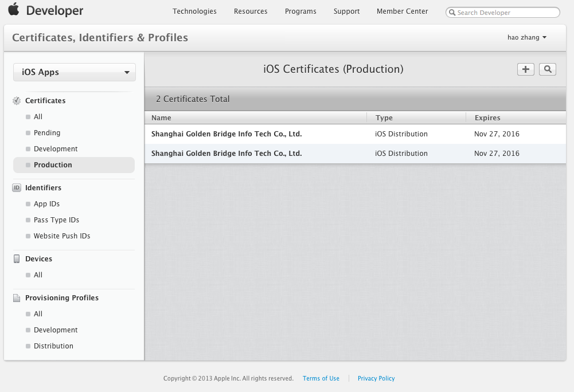Viewport: 574px width, 392px height.
Task: Click the Devices phone icon
Action: pyautogui.click(x=17, y=259)
